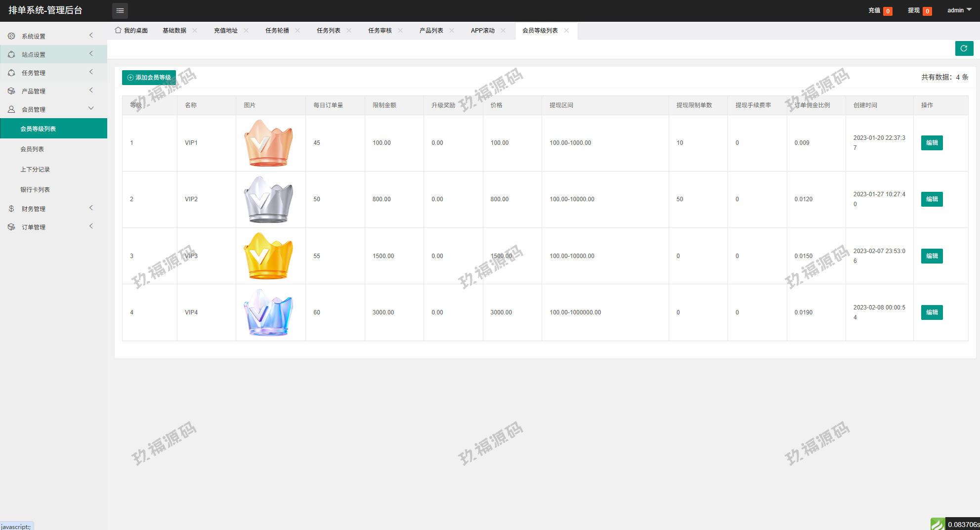Expand the 订单管理 menu chevron
This screenshot has height=530, width=980.
pos(91,226)
